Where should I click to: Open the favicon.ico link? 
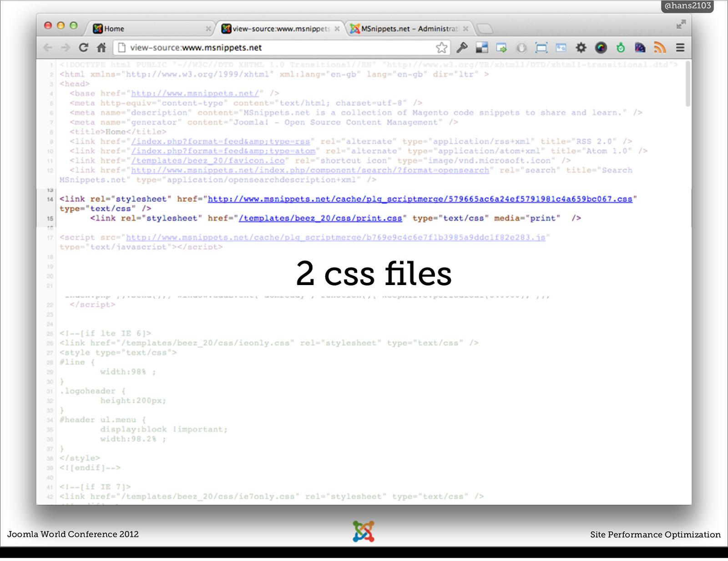(208, 161)
